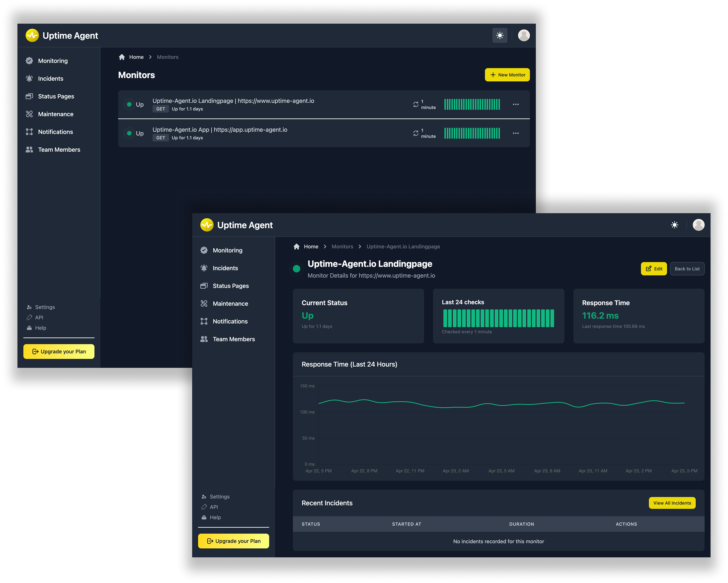This screenshot has width=728, height=583.
Task: Edit the Uptime-Agent.io Landingpage monitor
Action: [654, 269]
